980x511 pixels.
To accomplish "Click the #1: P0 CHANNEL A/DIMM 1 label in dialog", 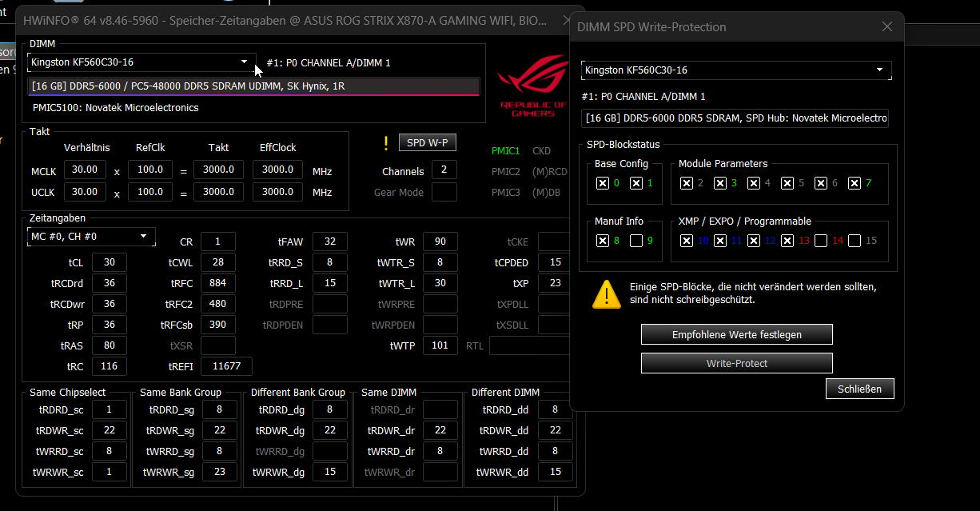I will 643,97.
